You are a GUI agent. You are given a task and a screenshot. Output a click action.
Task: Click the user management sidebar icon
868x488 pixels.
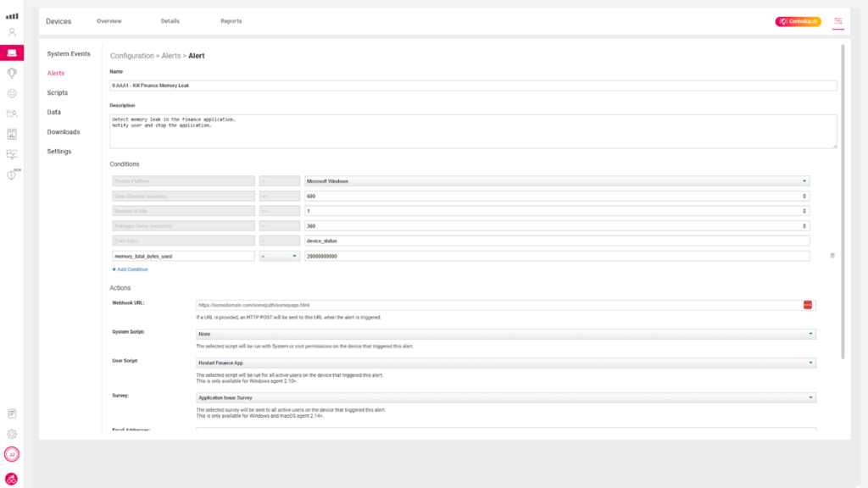[x=11, y=32]
